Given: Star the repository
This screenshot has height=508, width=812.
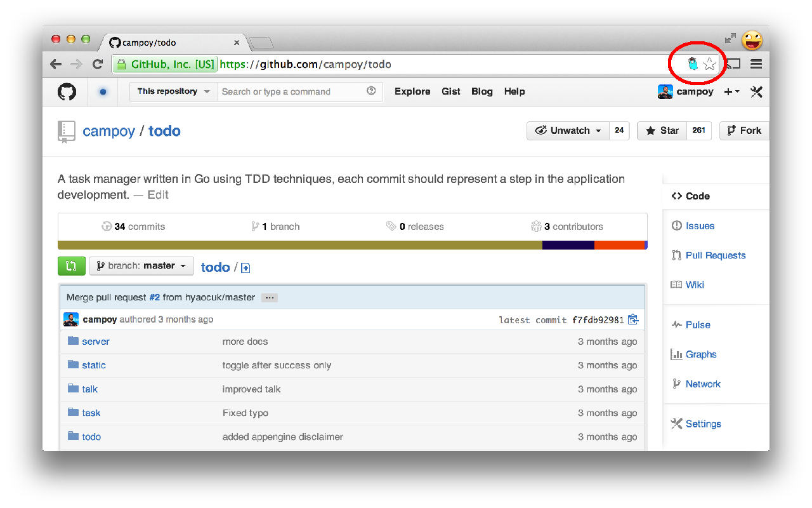Looking at the screenshot, I should point(662,131).
